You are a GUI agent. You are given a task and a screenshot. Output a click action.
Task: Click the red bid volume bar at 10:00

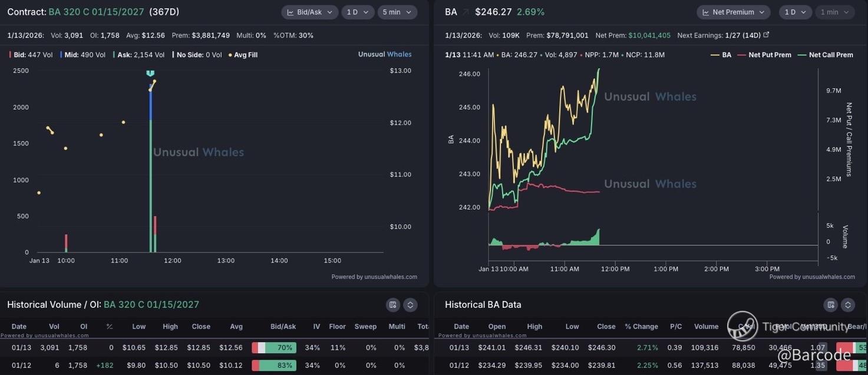(x=66, y=241)
